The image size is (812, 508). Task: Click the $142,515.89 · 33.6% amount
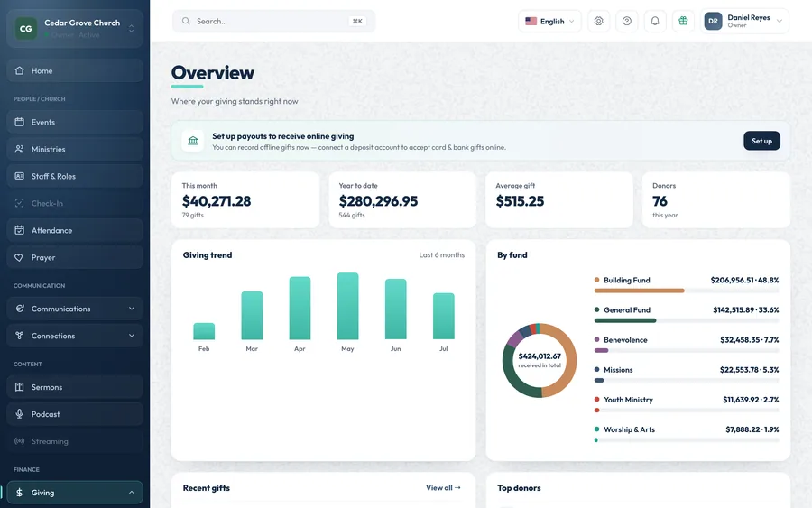pyautogui.click(x=746, y=309)
